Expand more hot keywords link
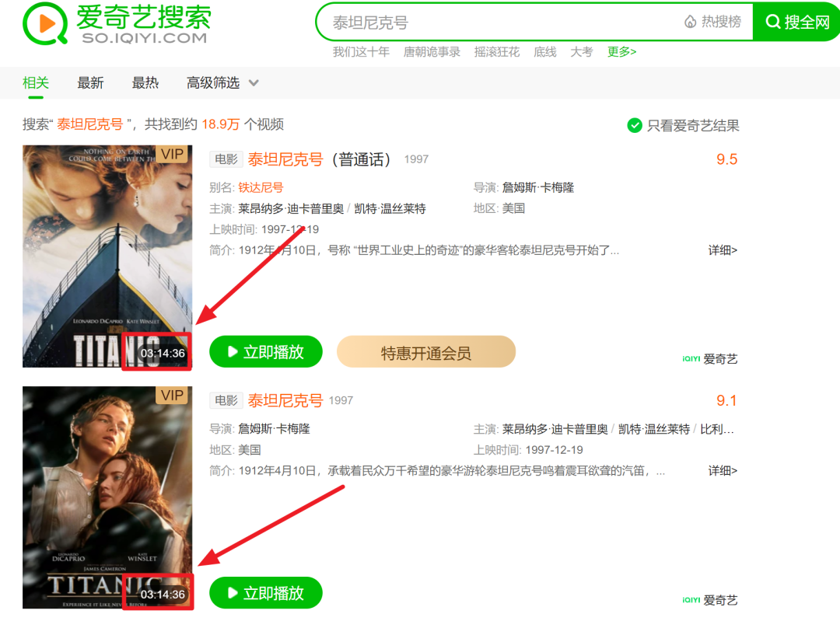This screenshot has height=621, width=840. pos(621,52)
